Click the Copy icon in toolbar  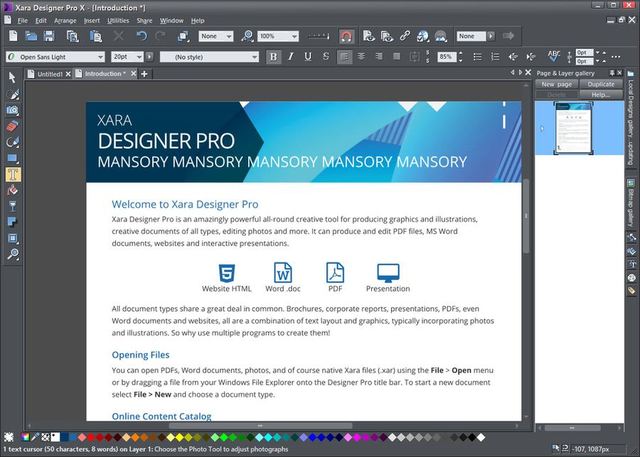(73, 36)
